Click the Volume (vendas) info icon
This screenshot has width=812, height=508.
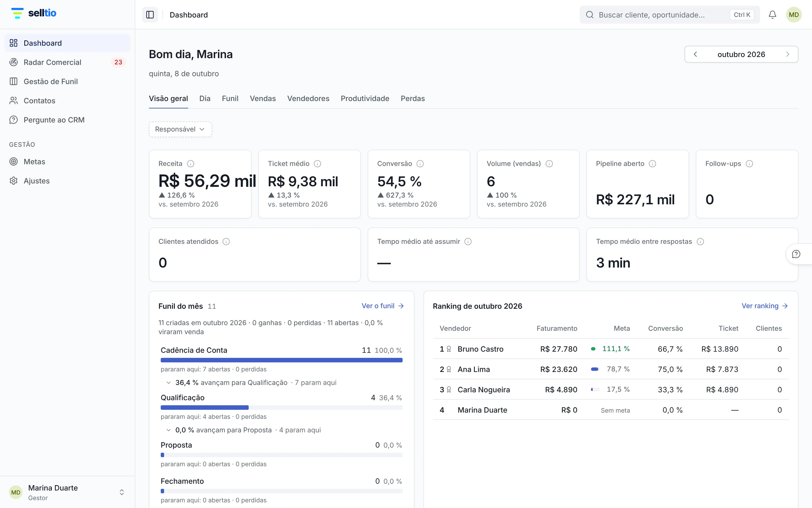(549, 164)
